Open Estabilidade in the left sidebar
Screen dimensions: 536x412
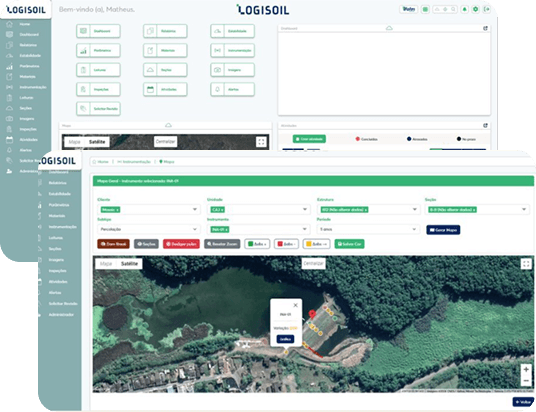click(x=30, y=55)
